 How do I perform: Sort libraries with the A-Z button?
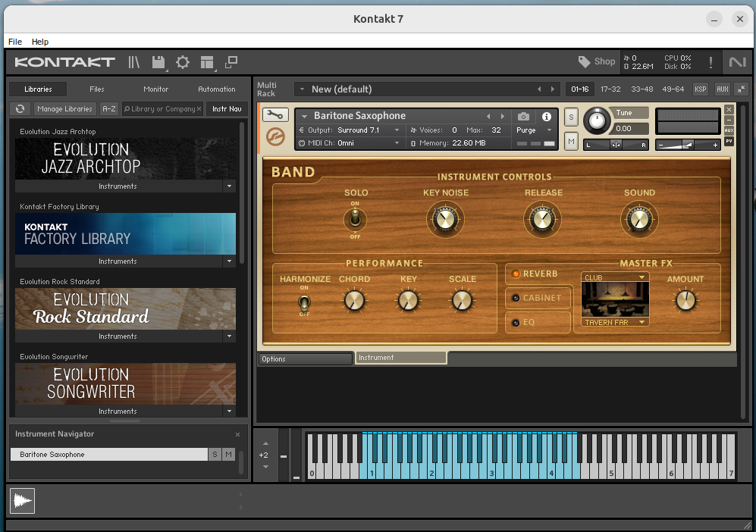(x=109, y=109)
